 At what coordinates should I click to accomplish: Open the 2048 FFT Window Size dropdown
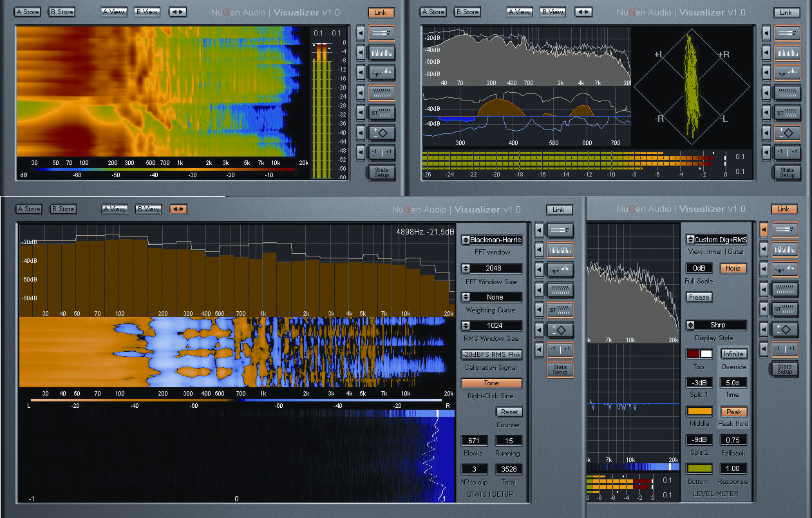[492, 268]
